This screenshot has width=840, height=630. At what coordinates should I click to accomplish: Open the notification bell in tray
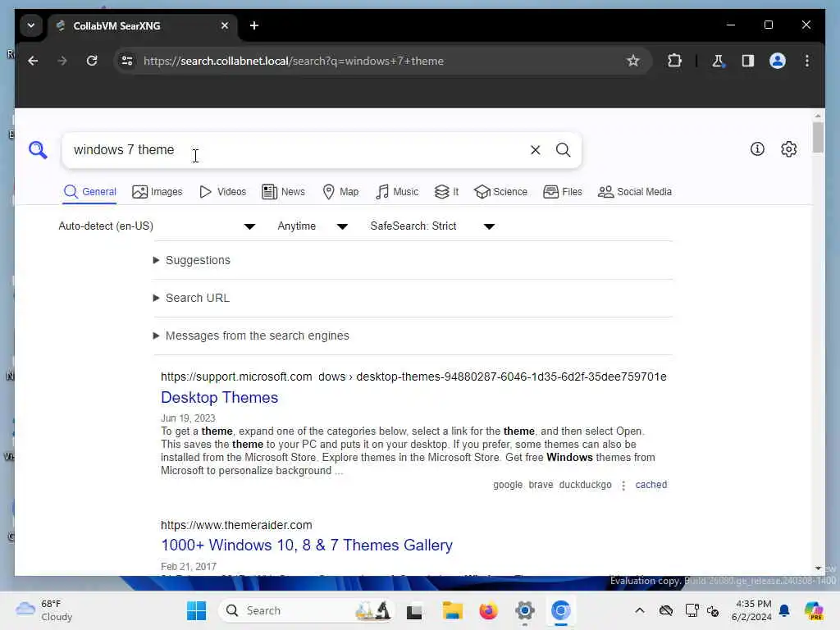(784, 610)
